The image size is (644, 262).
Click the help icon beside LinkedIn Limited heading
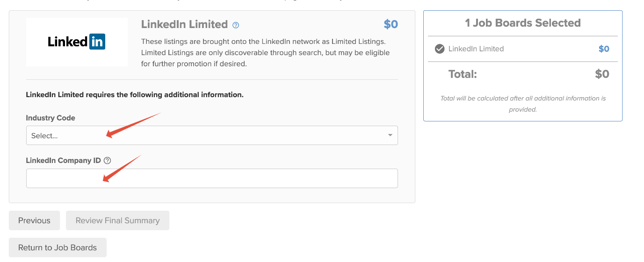tap(236, 25)
